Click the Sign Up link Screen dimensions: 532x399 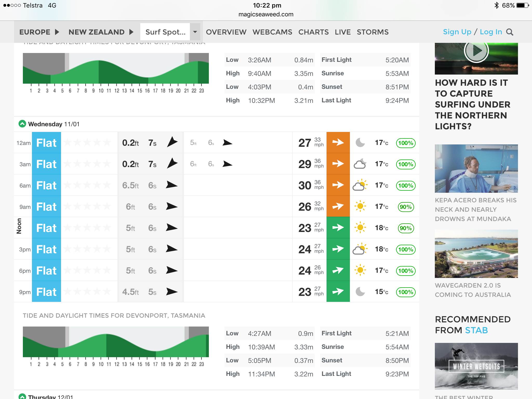click(457, 32)
